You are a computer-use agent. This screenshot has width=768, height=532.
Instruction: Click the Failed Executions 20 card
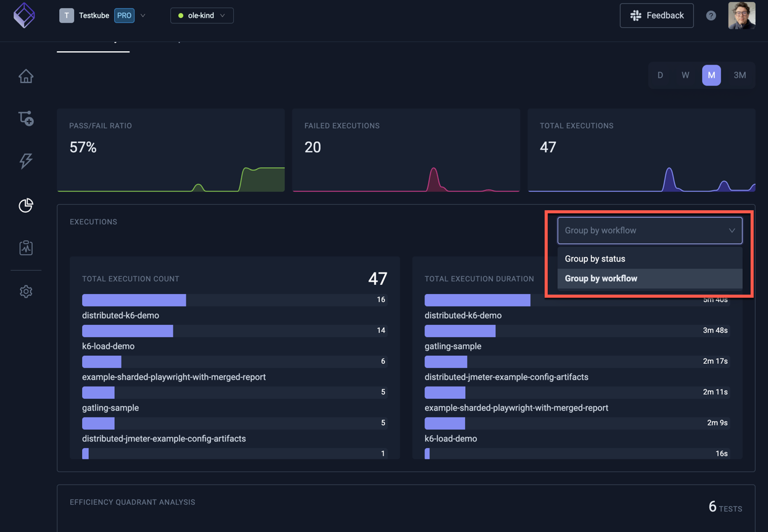(x=406, y=150)
